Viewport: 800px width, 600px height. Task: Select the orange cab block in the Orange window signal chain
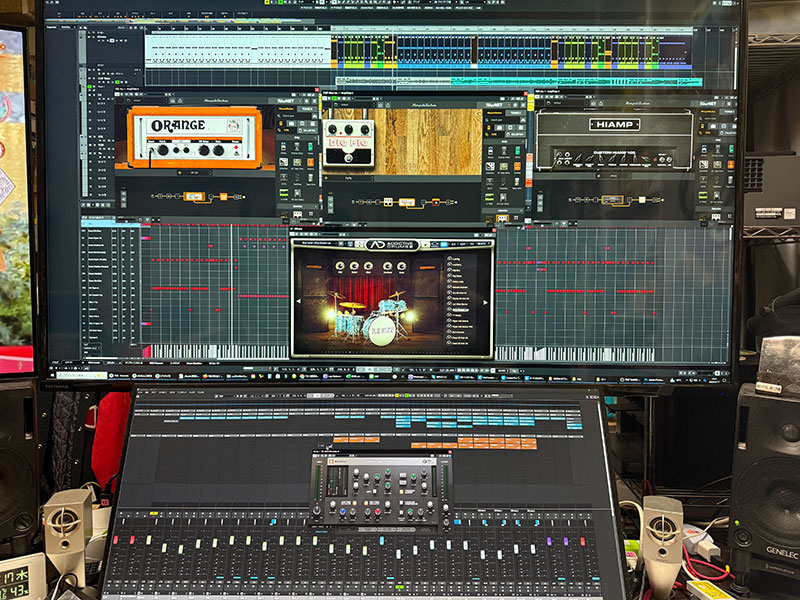pos(223,196)
